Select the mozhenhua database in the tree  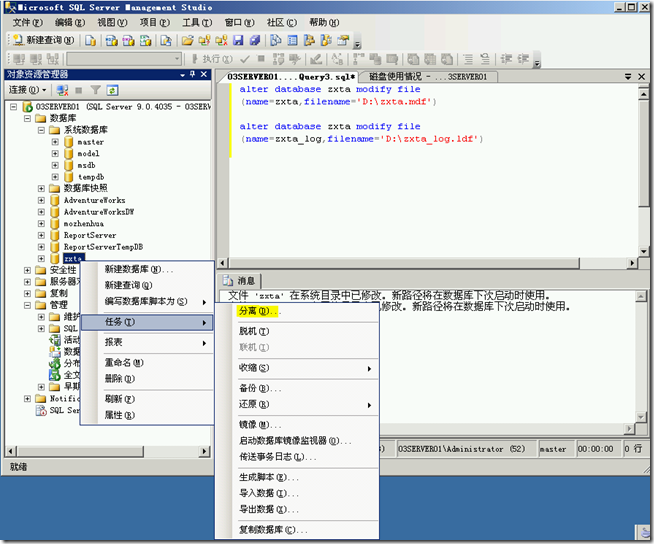coord(83,224)
